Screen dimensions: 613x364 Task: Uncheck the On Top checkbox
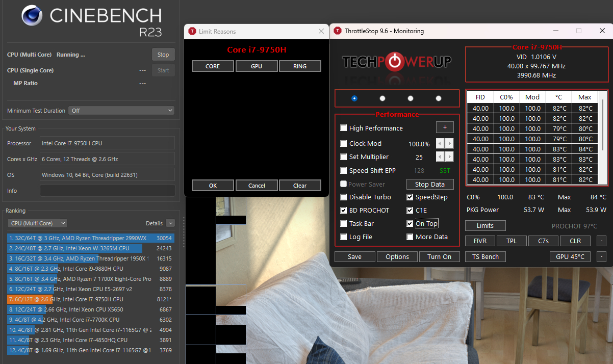(x=410, y=224)
